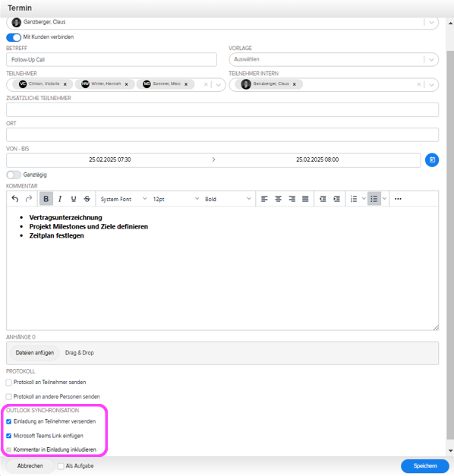Remove Winter, Hannah from Teilnehmer
The width and height of the screenshot is (454, 476).
click(x=127, y=84)
